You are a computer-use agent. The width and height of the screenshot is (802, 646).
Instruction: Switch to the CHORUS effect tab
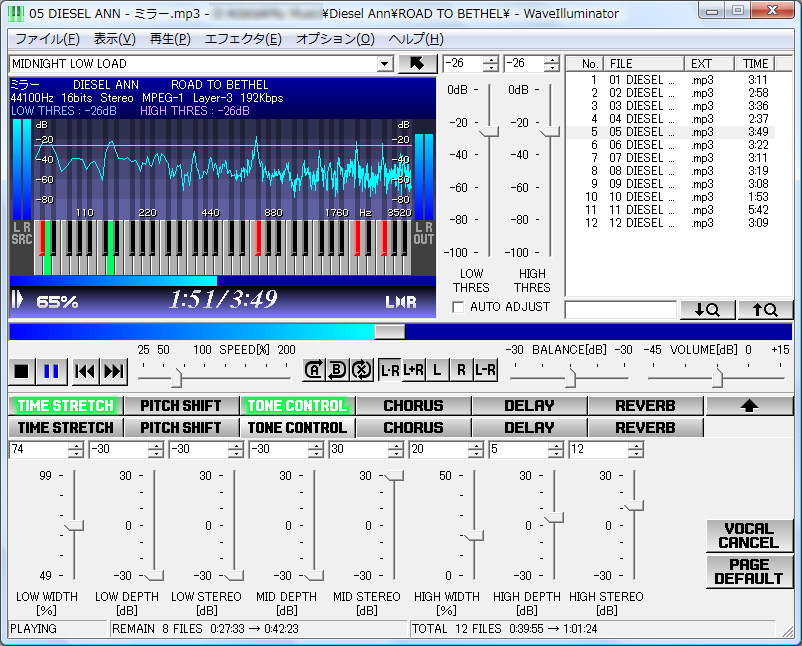(412, 427)
